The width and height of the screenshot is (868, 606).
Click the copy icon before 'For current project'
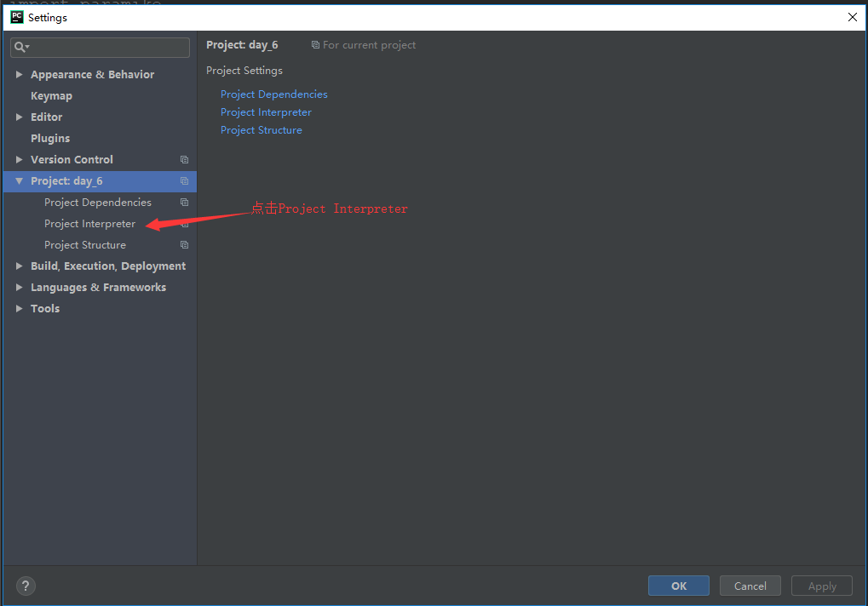[315, 45]
